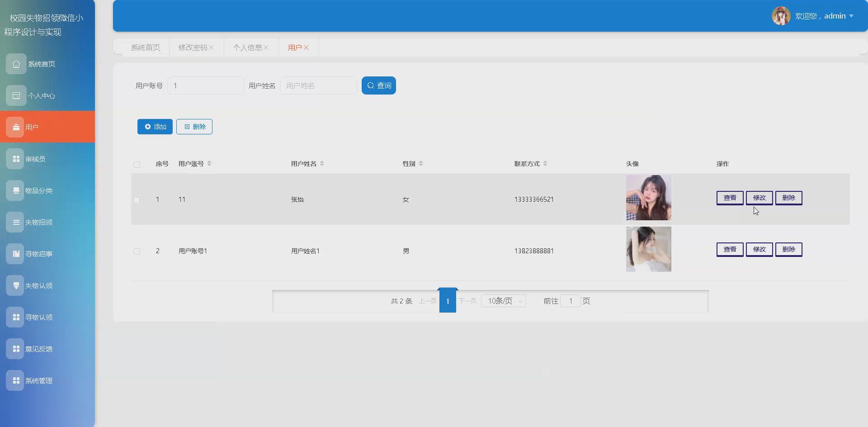This screenshot has width=868, height=427.
Task: Open the 失物招领 section
Action: pos(41,222)
